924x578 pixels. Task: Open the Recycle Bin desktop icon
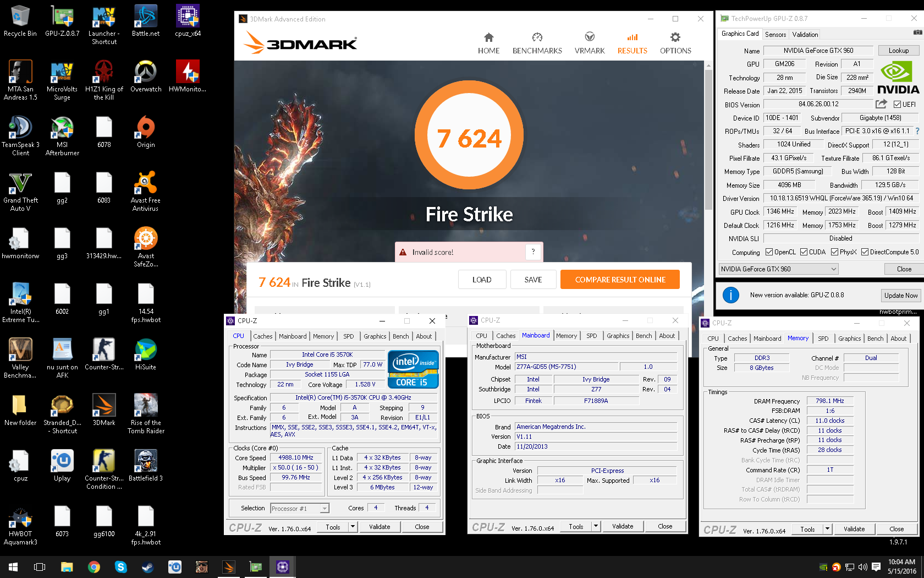click(20, 21)
